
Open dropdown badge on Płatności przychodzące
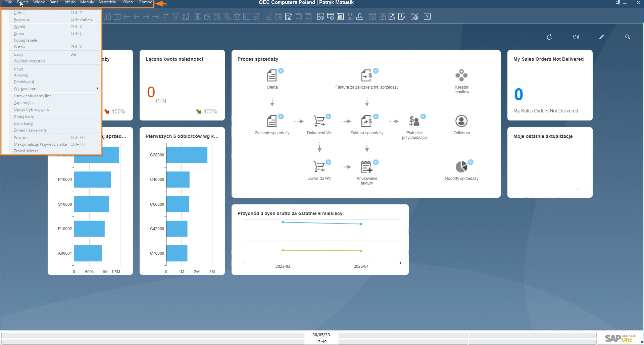[423, 116]
